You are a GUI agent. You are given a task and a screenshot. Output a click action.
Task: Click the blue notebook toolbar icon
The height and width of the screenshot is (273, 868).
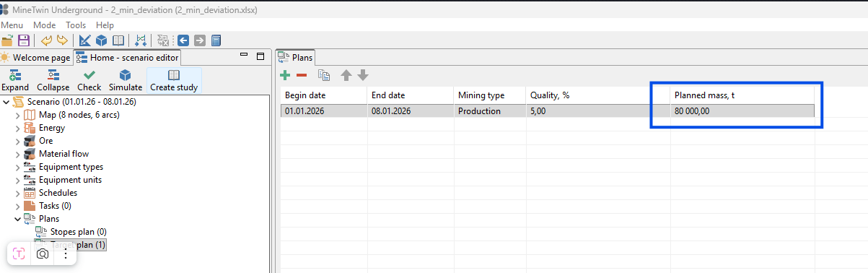pyautogui.click(x=216, y=40)
